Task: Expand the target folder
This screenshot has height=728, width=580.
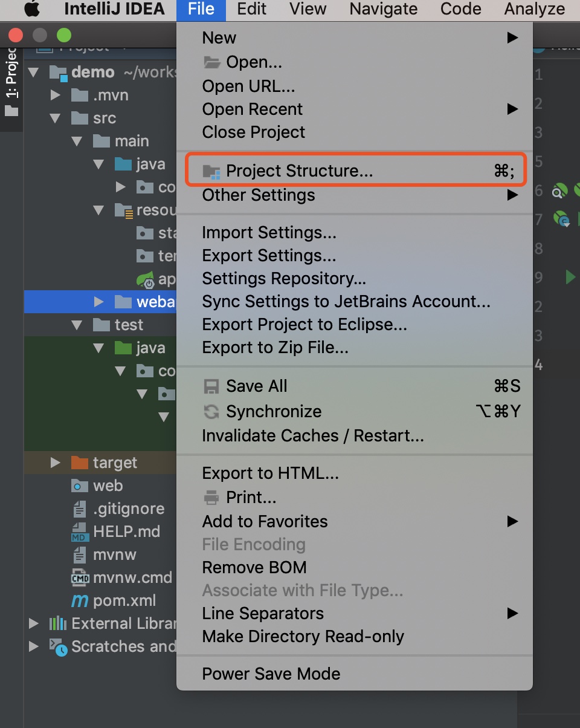Action: (x=55, y=463)
